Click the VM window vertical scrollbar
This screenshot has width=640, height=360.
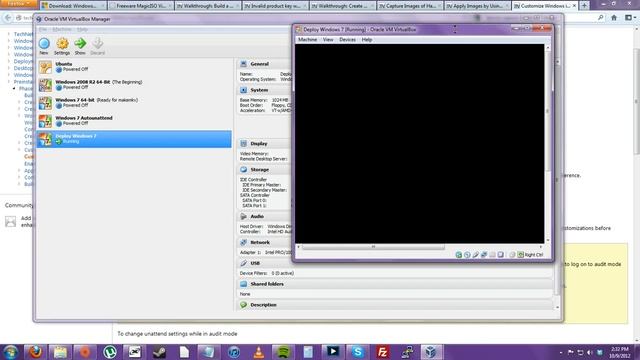point(548,110)
